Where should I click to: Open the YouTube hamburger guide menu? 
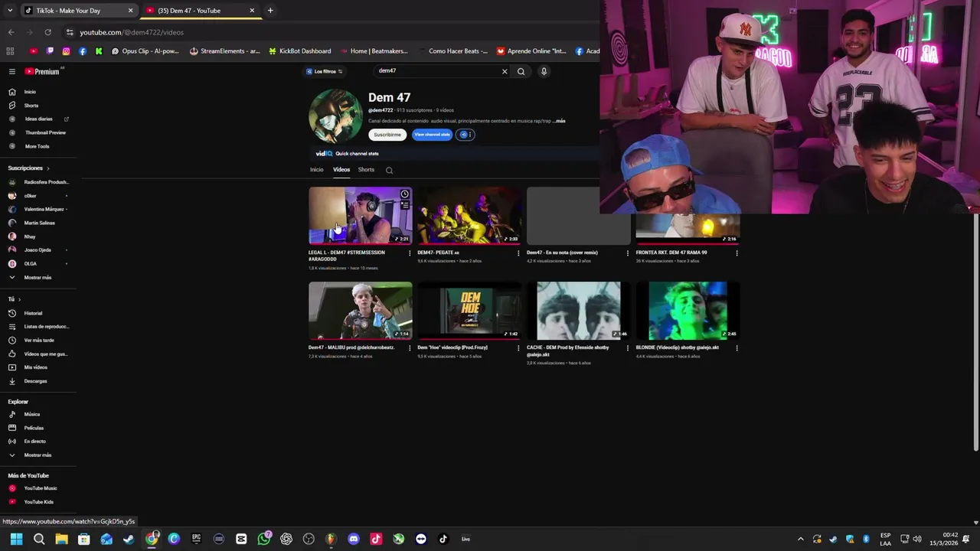pos(11,71)
